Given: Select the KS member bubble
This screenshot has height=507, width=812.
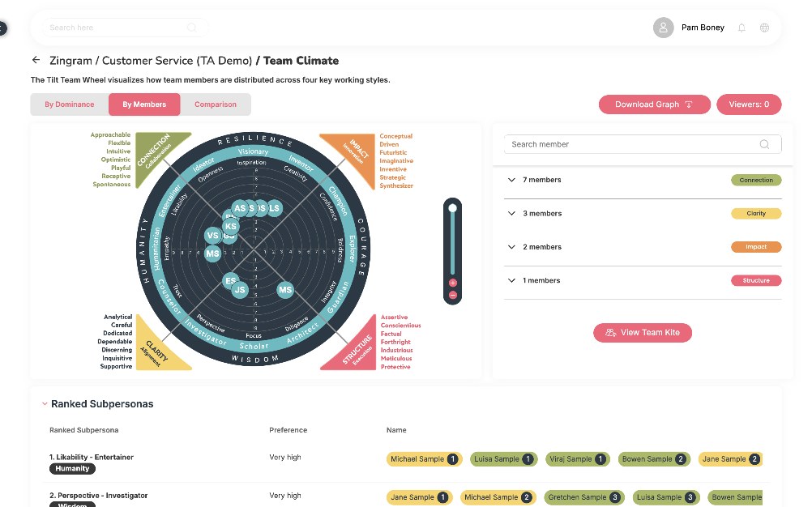Looking at the screenshot, I should pyautogui.click(x=230, y=226).
